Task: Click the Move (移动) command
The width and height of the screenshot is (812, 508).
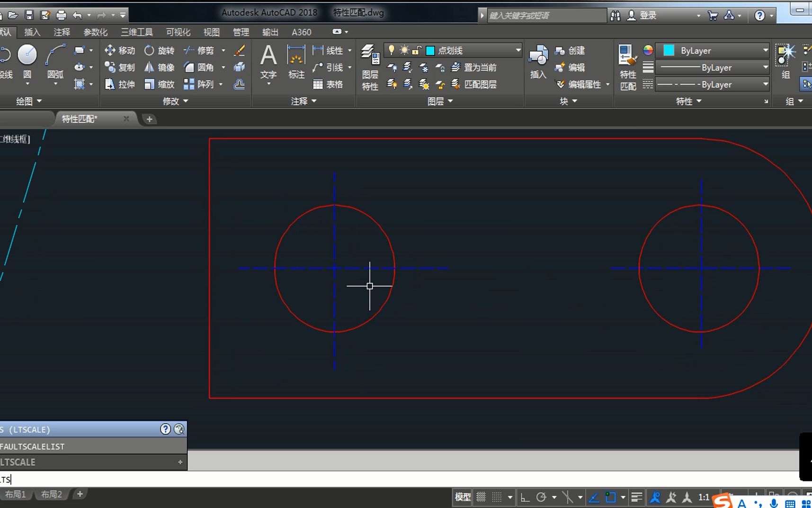Action: click(x=120, y=50)
